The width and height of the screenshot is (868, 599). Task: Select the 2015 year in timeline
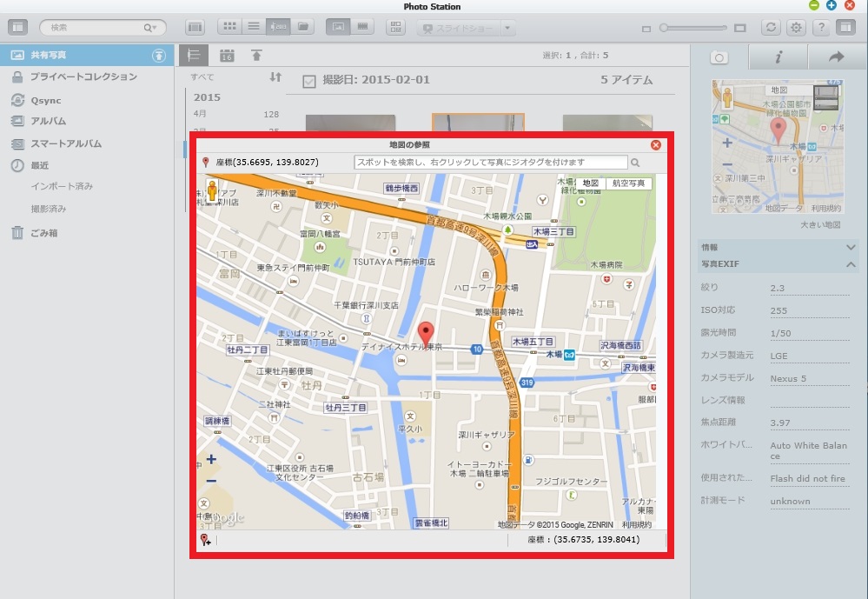pos(207,97)
